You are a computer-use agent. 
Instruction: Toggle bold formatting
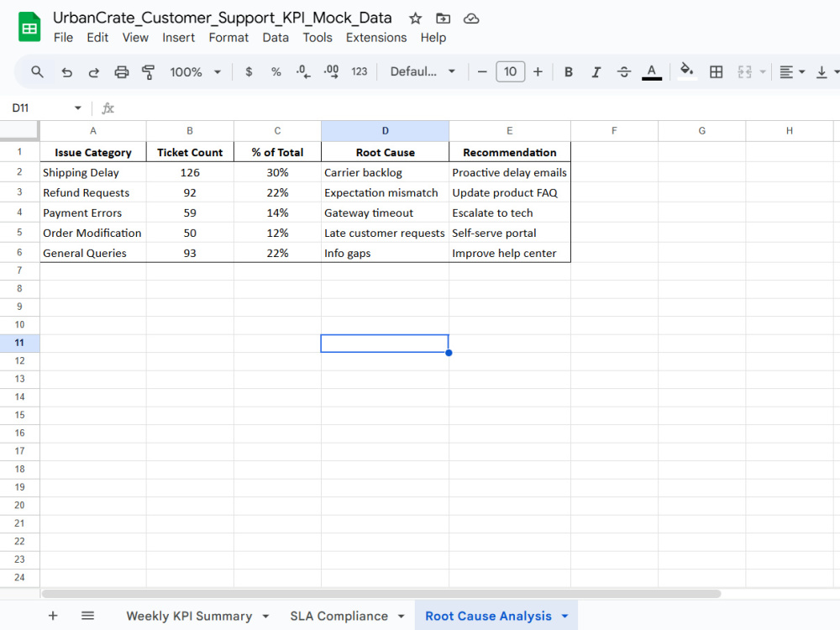click(569, 71)
